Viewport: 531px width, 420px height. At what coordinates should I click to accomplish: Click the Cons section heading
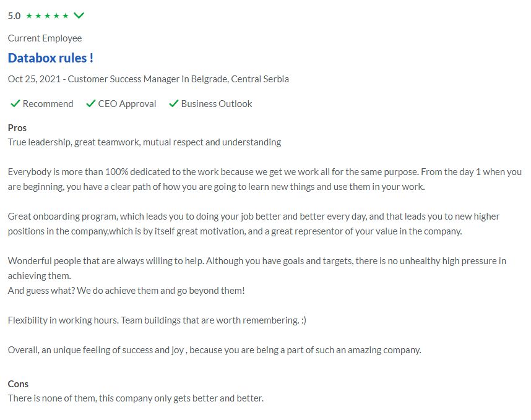pos(18,384)
